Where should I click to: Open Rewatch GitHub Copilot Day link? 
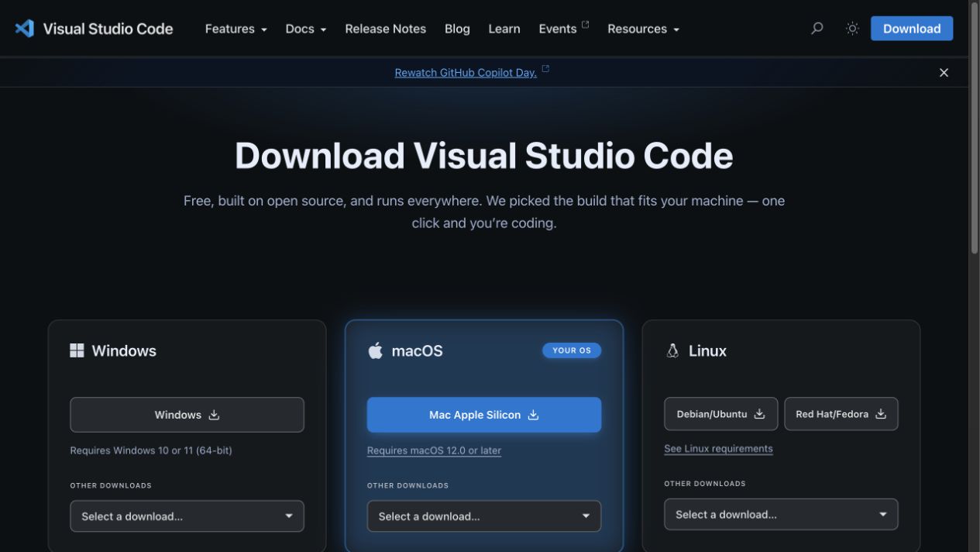[x=466, y=73]
